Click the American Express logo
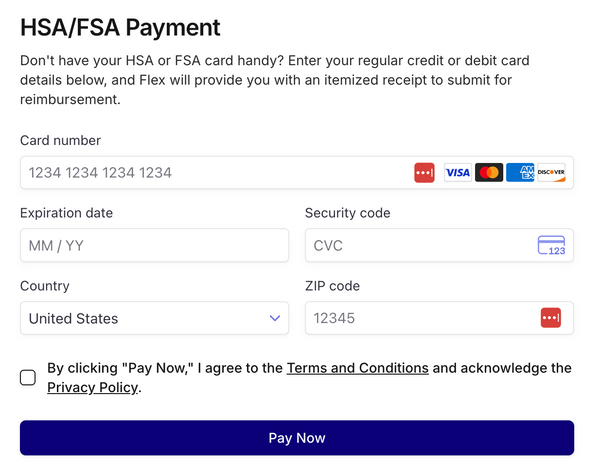This screenshot has height=469, width=600. [520, 173]
